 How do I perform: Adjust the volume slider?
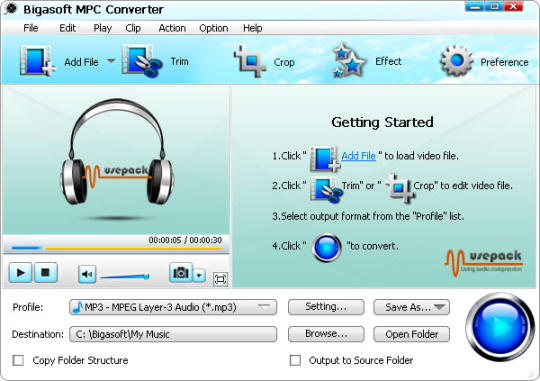(x=125, y=276)
